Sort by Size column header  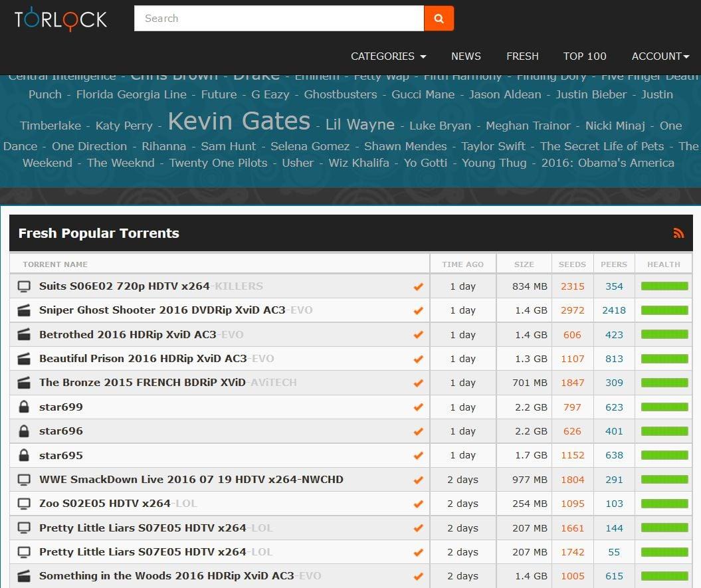524,264
